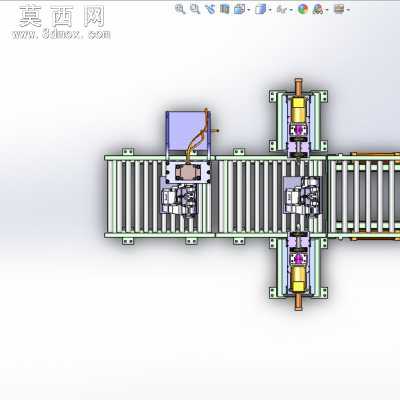Click the Previous View icon
Image resolution: width=400 pixels, height=400 pixels.
pyautogui.click(x=210, y=9)
